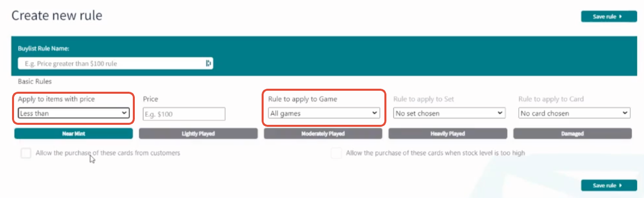Image resolution: width=644 pixels, height=198 pixels.
Task: Click the arrow icon on top Save rule
Action: point(620,17)
